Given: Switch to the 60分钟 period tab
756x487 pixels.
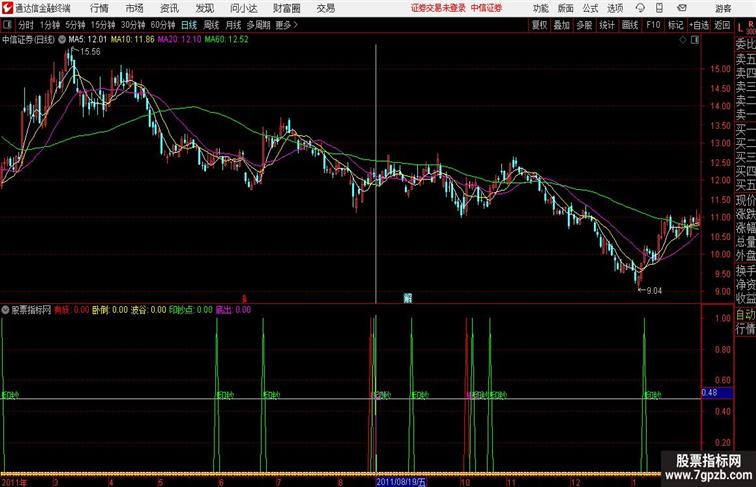Looking at the screenshot, I should pos(162,25).
